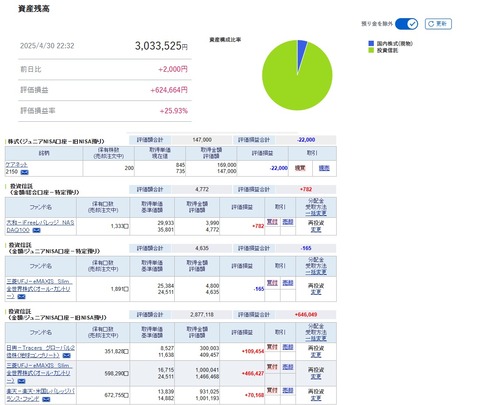
Task: Click the blue icon beside the Tracers グローバル fund
Action: (66, 356)
